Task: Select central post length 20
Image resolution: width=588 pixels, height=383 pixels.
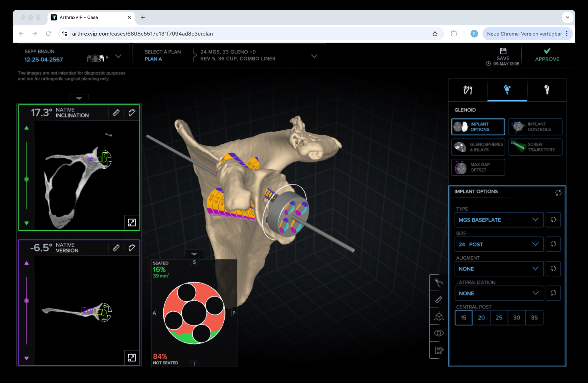Action: coord(481,318)
